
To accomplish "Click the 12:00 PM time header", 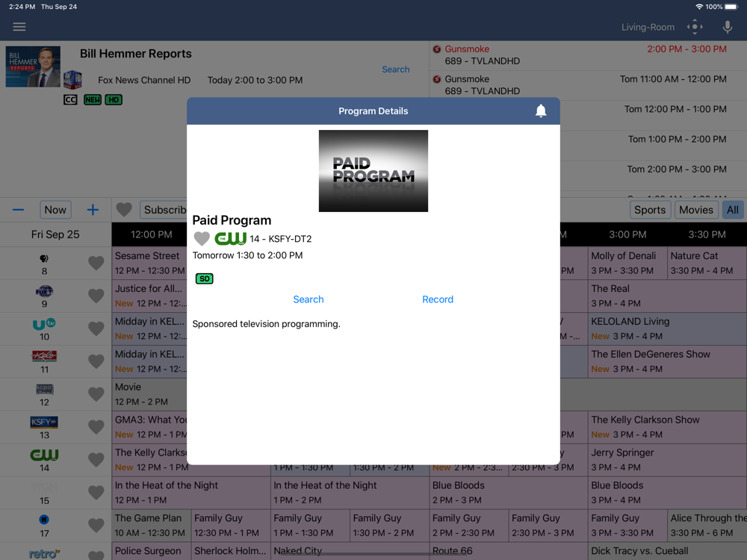I will [x=151, y=234].
